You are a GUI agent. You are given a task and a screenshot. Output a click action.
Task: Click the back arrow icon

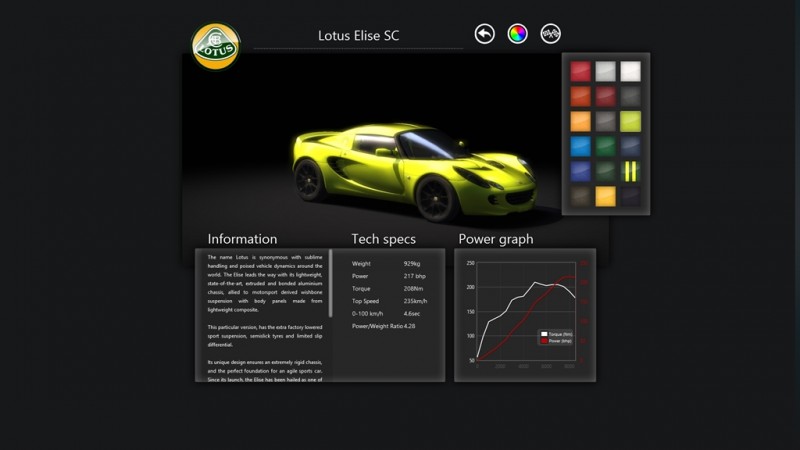click(484, 34)
